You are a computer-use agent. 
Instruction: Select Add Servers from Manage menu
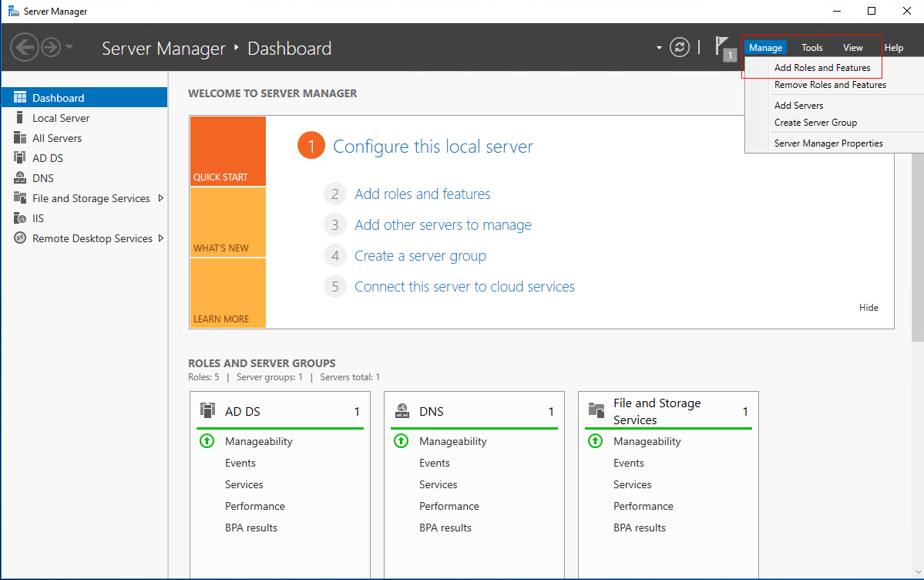pyautogui.click(x=798, y=106)
